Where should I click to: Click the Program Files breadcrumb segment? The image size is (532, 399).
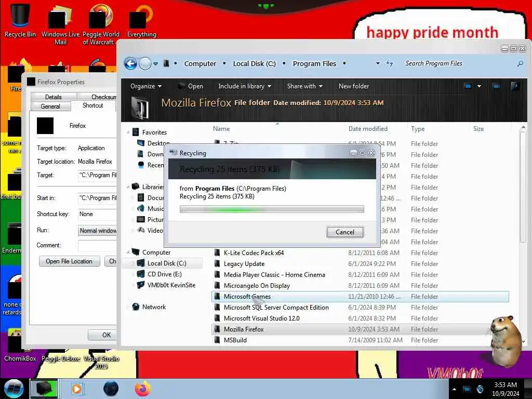coord(314,63)
